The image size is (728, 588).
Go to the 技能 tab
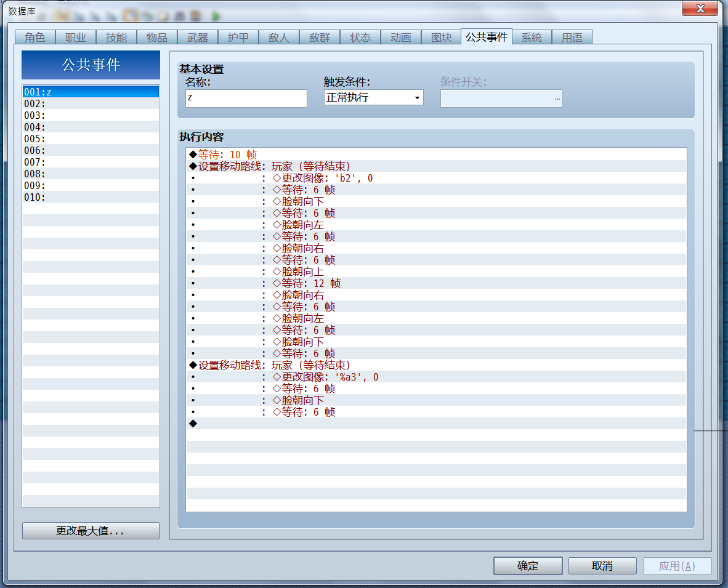click(116, 37)
